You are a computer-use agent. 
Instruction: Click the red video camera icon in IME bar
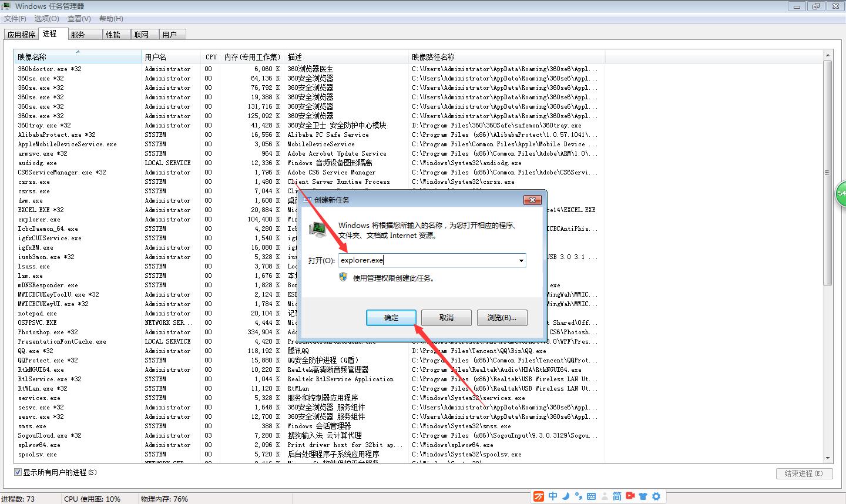(x=630, y=496)
